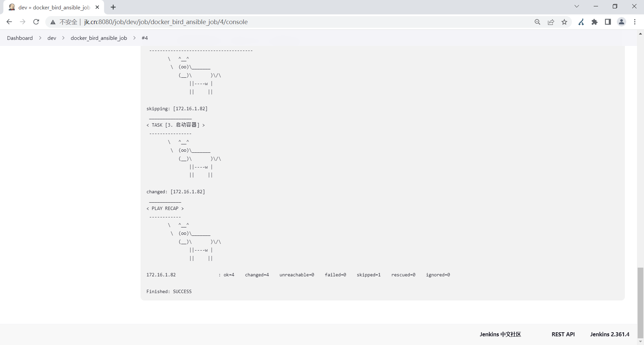This screenshot has height=345, width=644.
Task: Click the scrollbar up arrow
Action: tap(640, 33)
